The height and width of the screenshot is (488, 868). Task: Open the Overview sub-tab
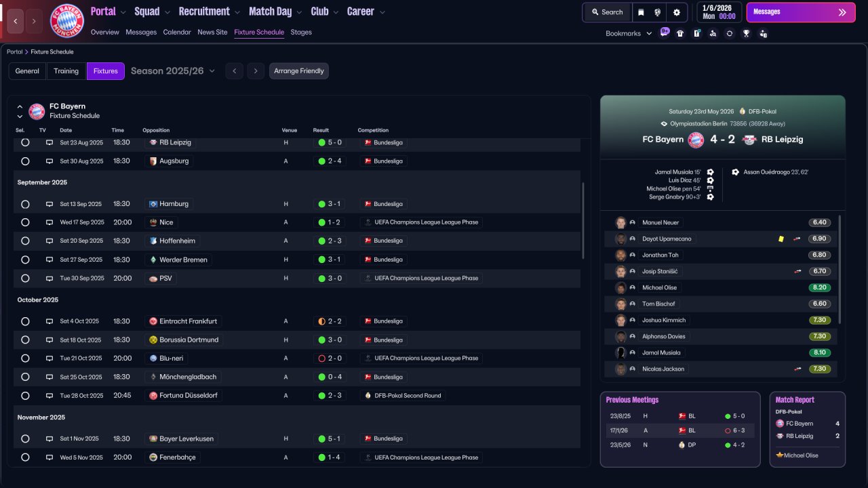(104, 33)
